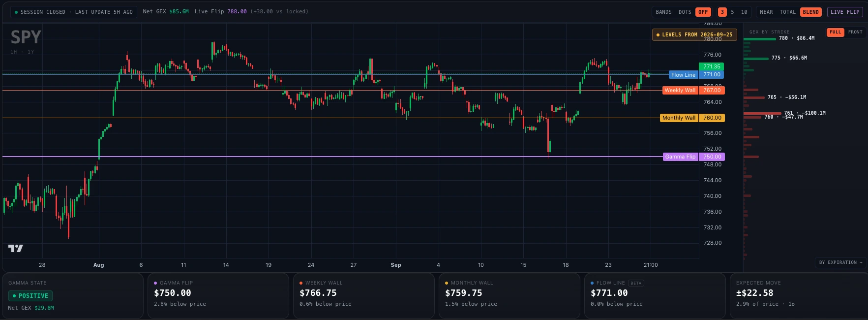
Task: Click the Net GEX $29.8M text
Action: [31, 308]
